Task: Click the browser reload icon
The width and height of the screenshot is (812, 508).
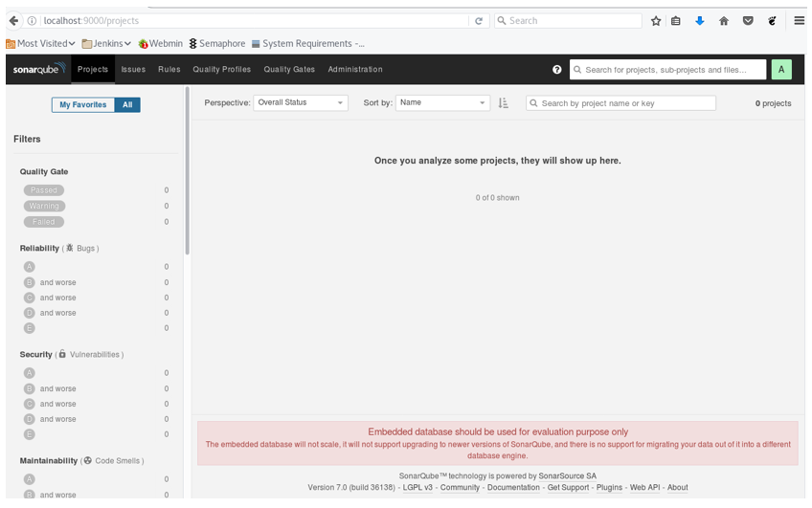Action: [x=479, y=21]
